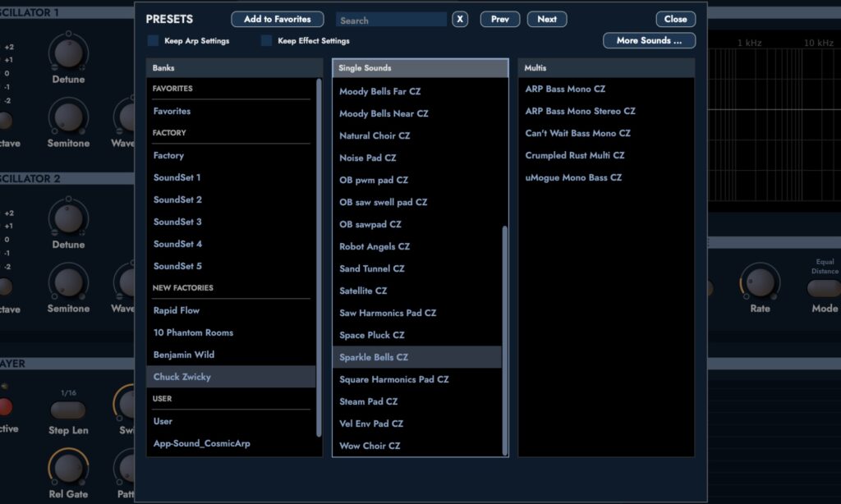Screen dimensions: 841x504
Task: Click the Single Sounds column header
Action: coord(420,68)
